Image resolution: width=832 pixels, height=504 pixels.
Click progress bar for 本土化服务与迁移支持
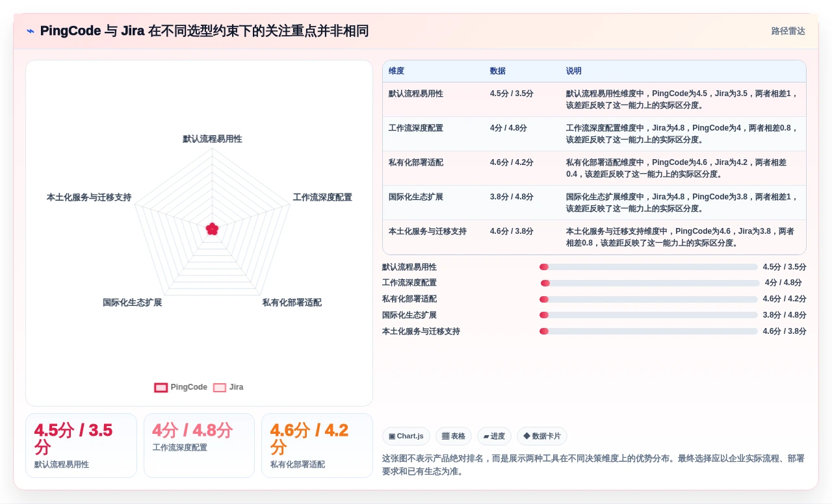[x=648, y=331]
